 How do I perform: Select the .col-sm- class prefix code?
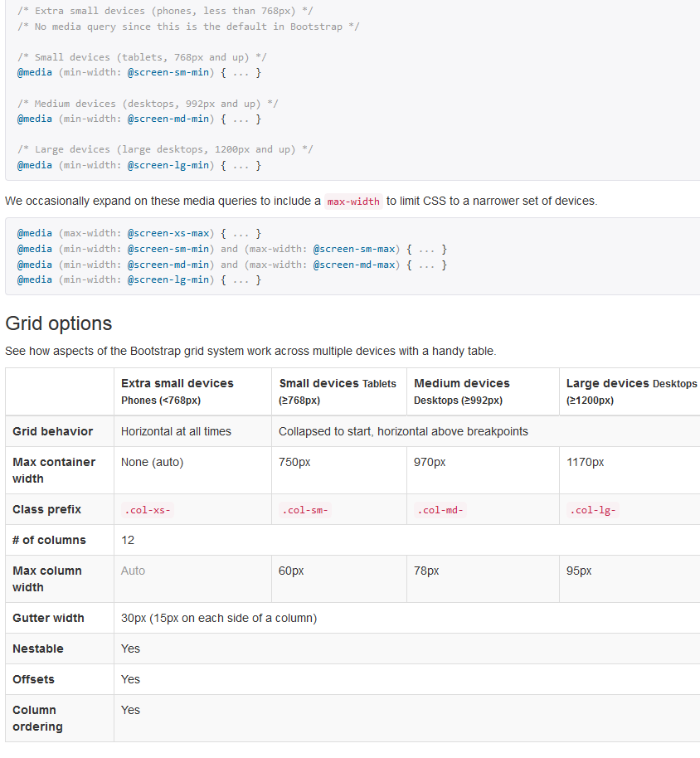pos(304,509)
